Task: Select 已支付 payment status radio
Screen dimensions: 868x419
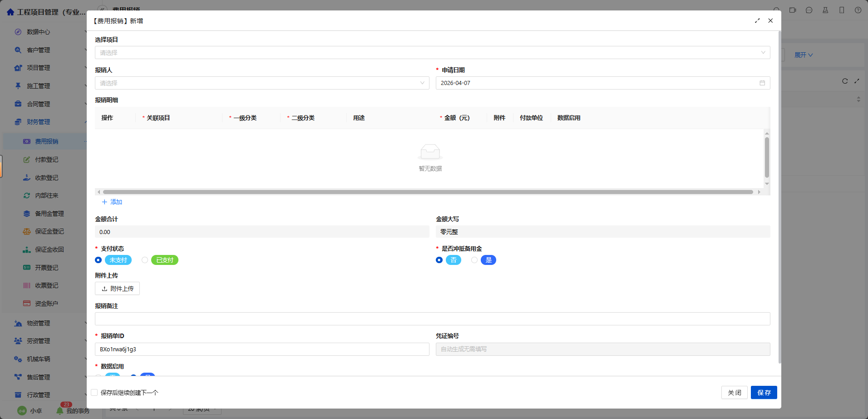Action: [145, 260]
